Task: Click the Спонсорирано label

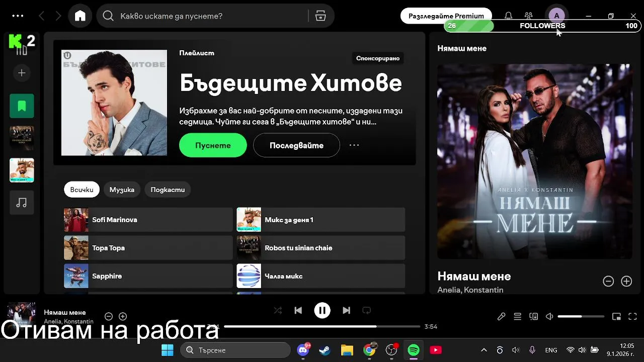Action: click(x=378, y=58)
